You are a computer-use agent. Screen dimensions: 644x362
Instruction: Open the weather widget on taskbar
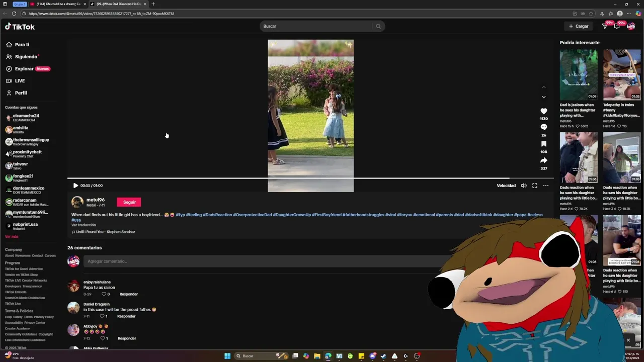[19, 356]
